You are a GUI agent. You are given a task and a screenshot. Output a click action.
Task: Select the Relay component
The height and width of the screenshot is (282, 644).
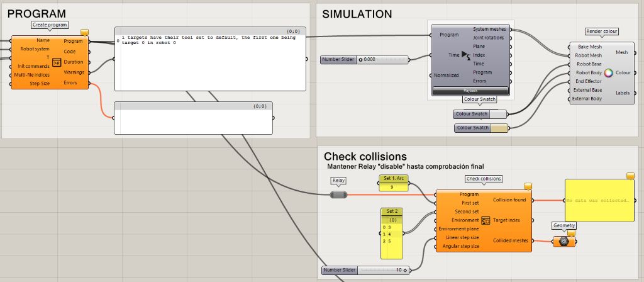click(x=339, y=195)
